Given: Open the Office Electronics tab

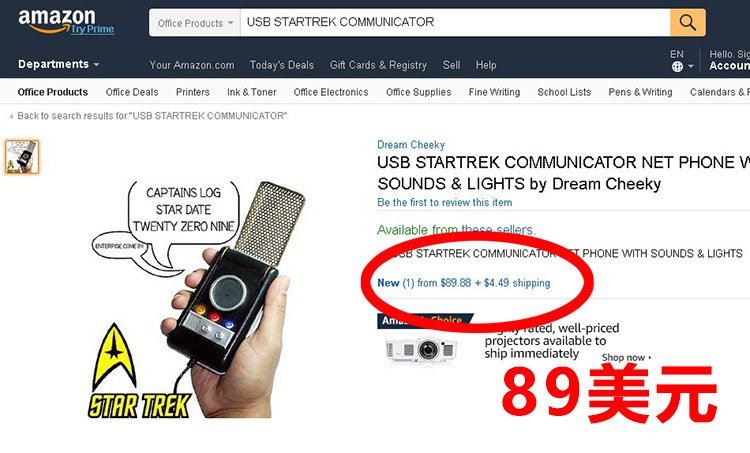Looking at the screenshot, I should point(331,92).
